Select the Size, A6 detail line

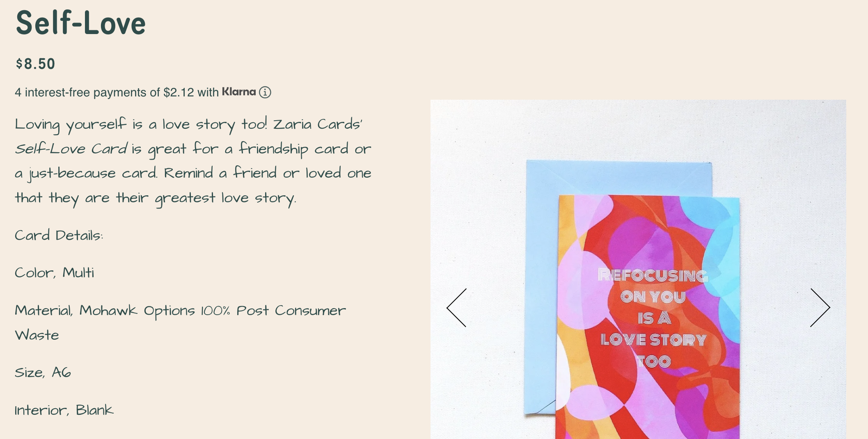point(43,373)
